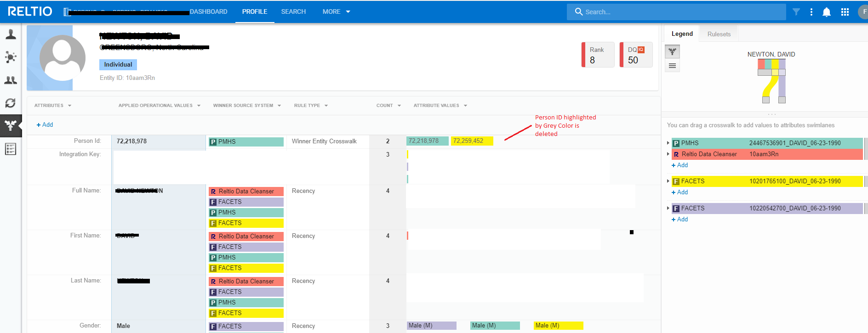Viewport: 868px width, 333px height.
Task: Open the apps grid icon
Action: 845,12
